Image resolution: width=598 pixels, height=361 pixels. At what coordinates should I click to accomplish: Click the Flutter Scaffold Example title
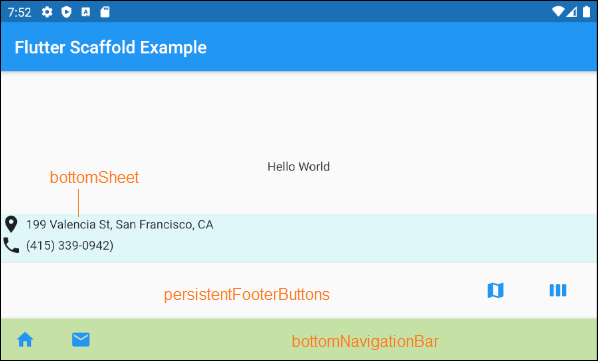point(111,48)
